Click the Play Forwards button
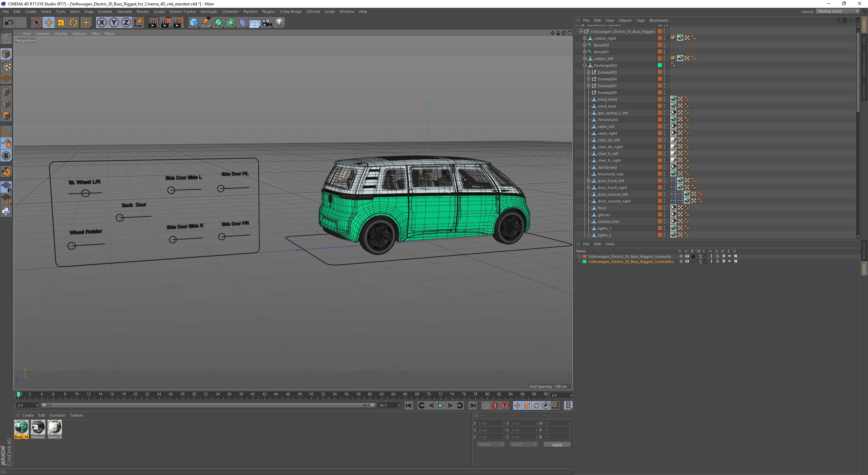Screen dimensions: 868x475 coord(440,405)
